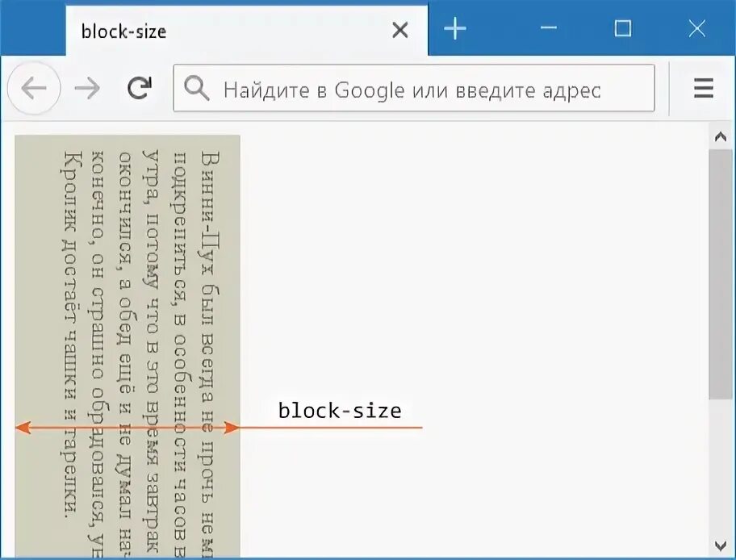This screenshot has height=560, width=736.
Task: Click the vertical line starting with "конечно"
Action: (97, 354)
